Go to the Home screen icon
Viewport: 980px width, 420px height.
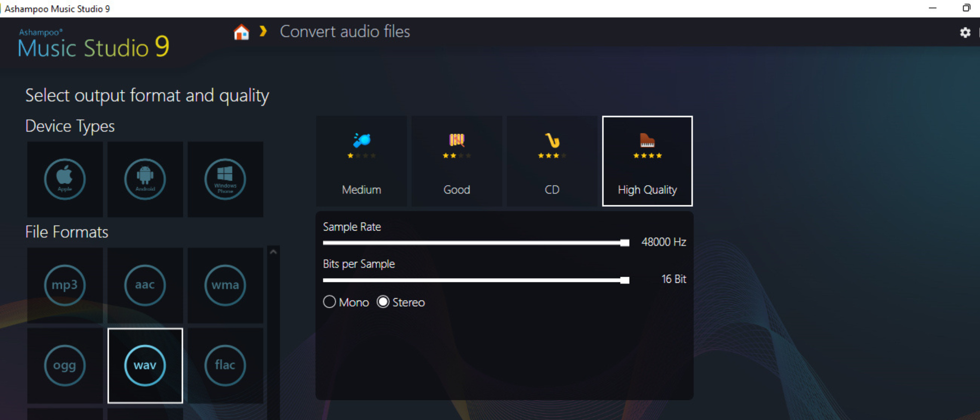[x=241, y=32]
